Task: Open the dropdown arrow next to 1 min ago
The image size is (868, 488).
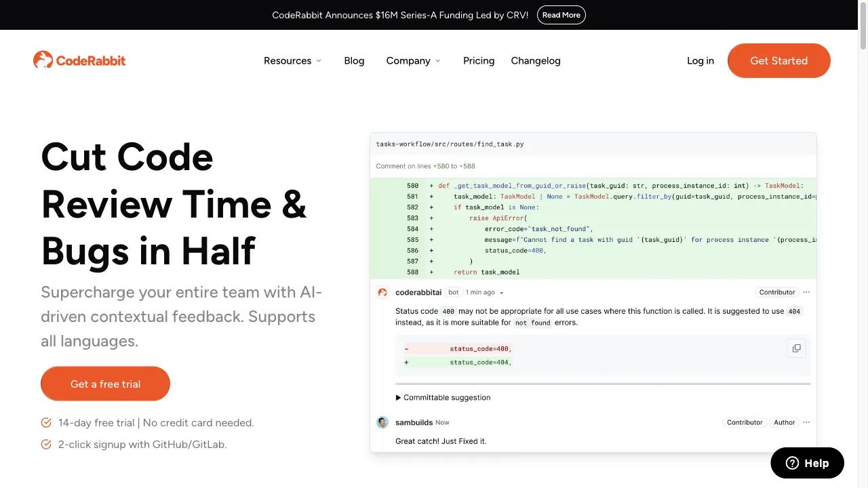Action: pyautogui.click(x=502, y=293)
